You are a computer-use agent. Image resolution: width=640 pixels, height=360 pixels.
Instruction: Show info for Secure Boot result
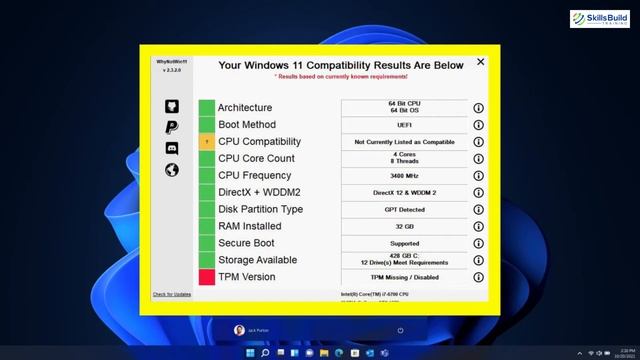coord(478,243)
